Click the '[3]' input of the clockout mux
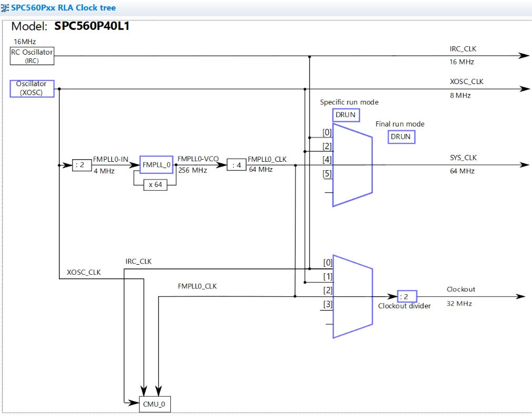Image resolution: width=532 pixels, height=416 pixels. pos(328,304)
